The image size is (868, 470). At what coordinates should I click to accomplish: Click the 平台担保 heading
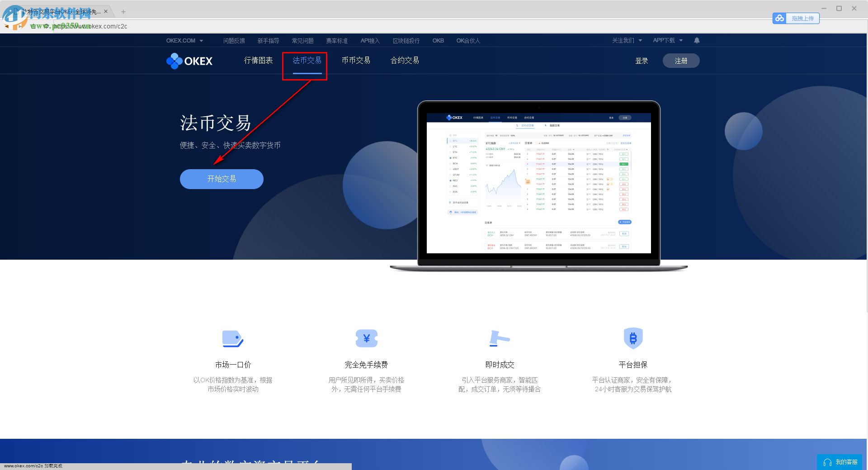(633, 365)
